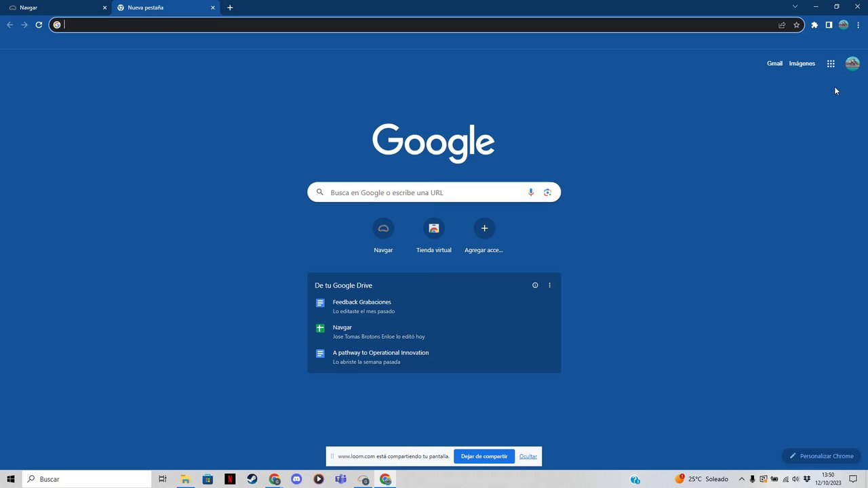Close the Navgar tab

click(104, 7)
